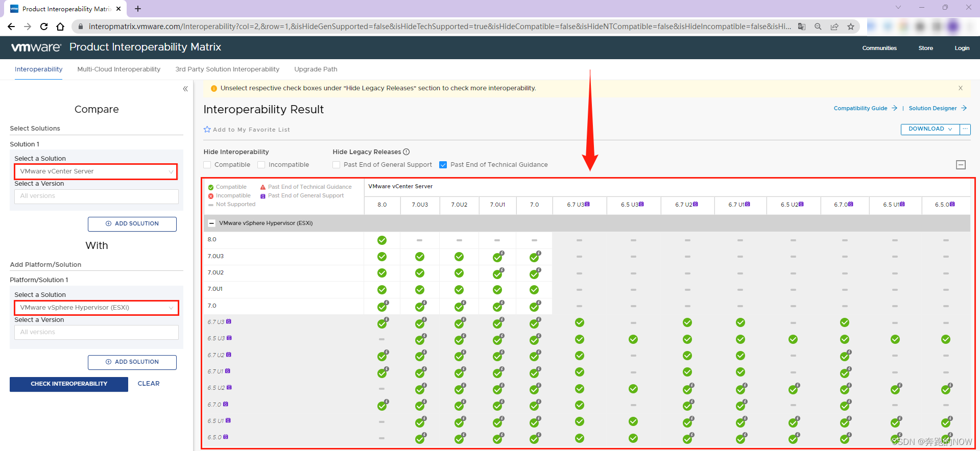This screenshot has width=980, height=451.
Task: Click the 7.0U1 row label
Action: pyautogui.click(x=215, y=289)
